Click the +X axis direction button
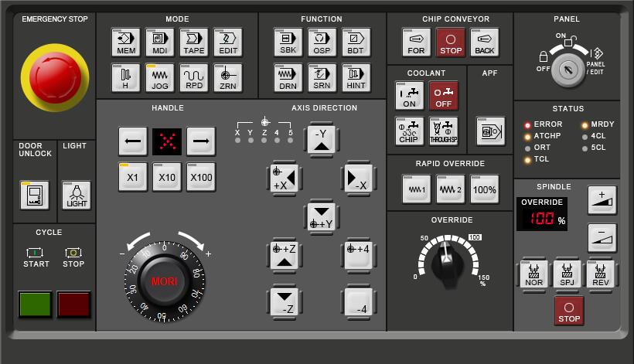Screen dimensions: 634x364 [x=284, y=179]
